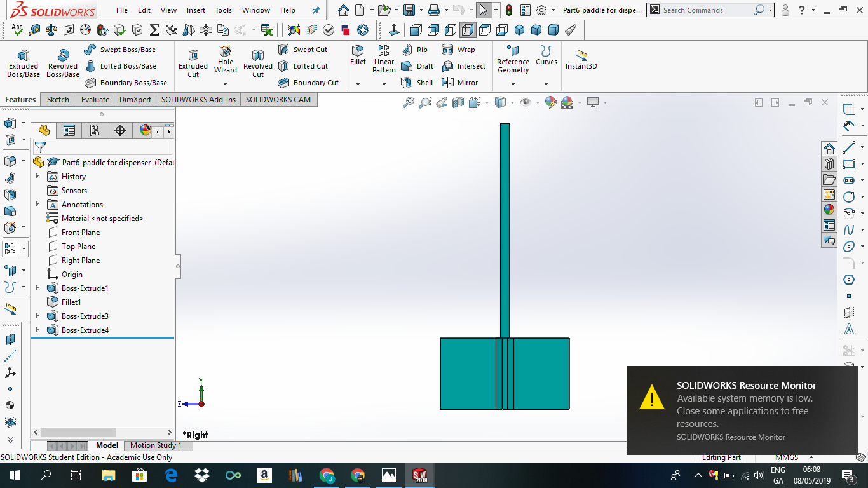868x488 pixels.
Task: Open Reference Geometry options
Action: (x=513, y=60)
